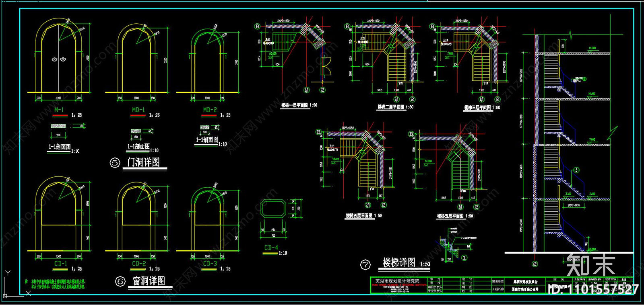Click axis bubble B on 楼梯五层平面图
The width and height of the screenshot is (644, 305).
click(411, 134)
